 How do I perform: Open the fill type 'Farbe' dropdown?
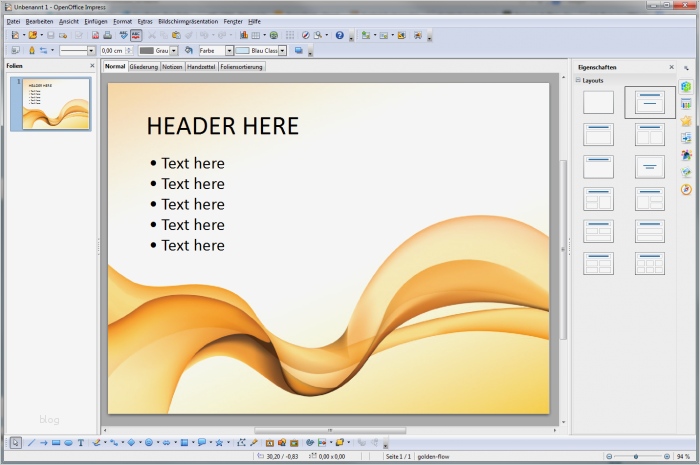point(229,50)
